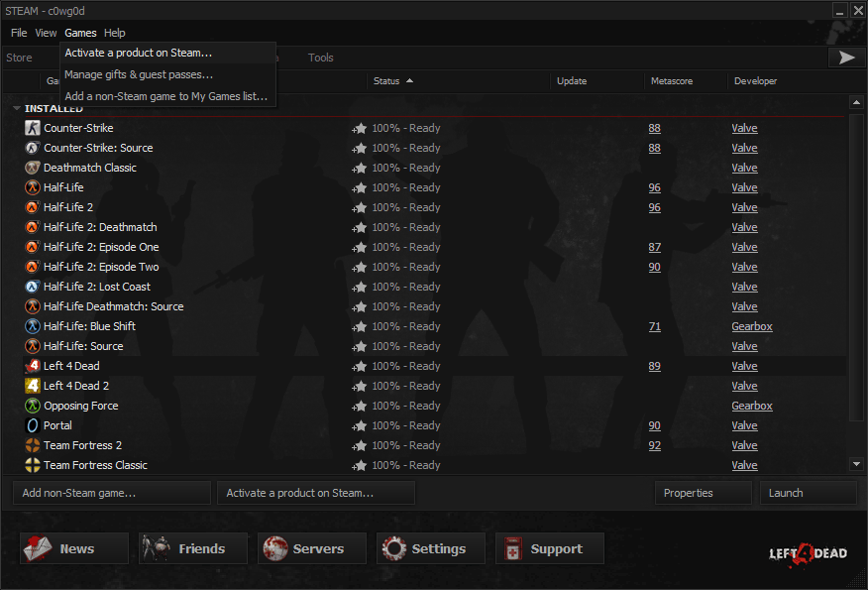This screenshot has height=590, width=868.
Task: Toggle favorite star for Left 4 Dead
Action: point(360,366)
